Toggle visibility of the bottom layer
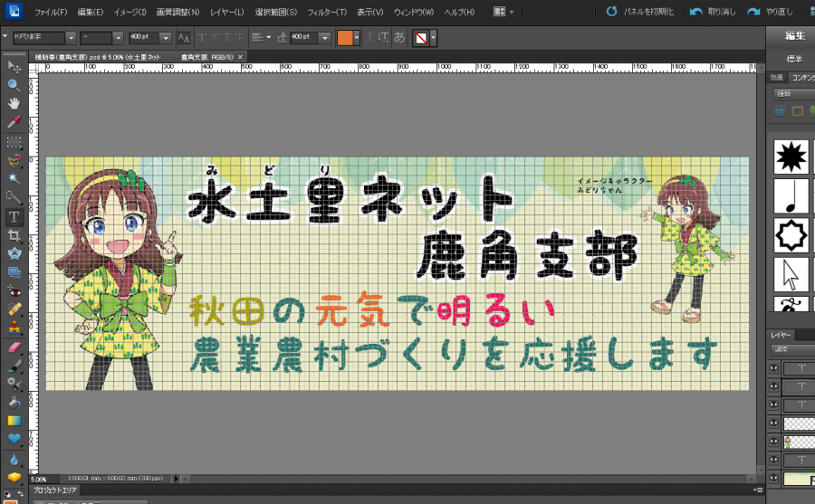The height and width of the screenshot is (504, 815). [773, 478]
